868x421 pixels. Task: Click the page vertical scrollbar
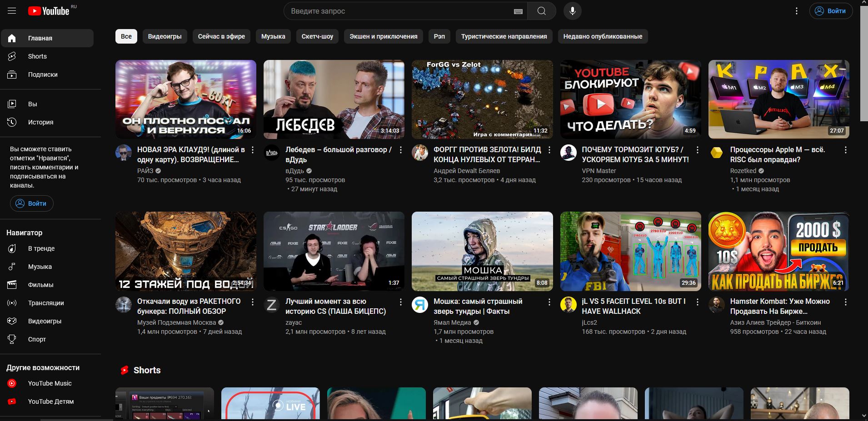click(864, 64)
